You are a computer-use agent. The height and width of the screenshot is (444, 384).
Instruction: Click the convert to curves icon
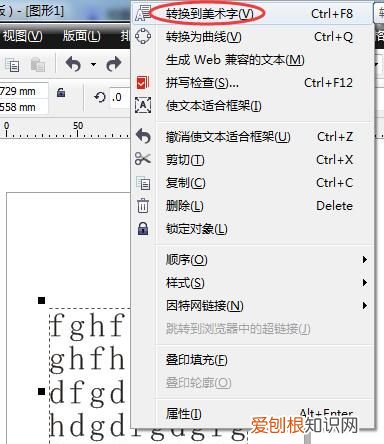click(x=143, y=36)
